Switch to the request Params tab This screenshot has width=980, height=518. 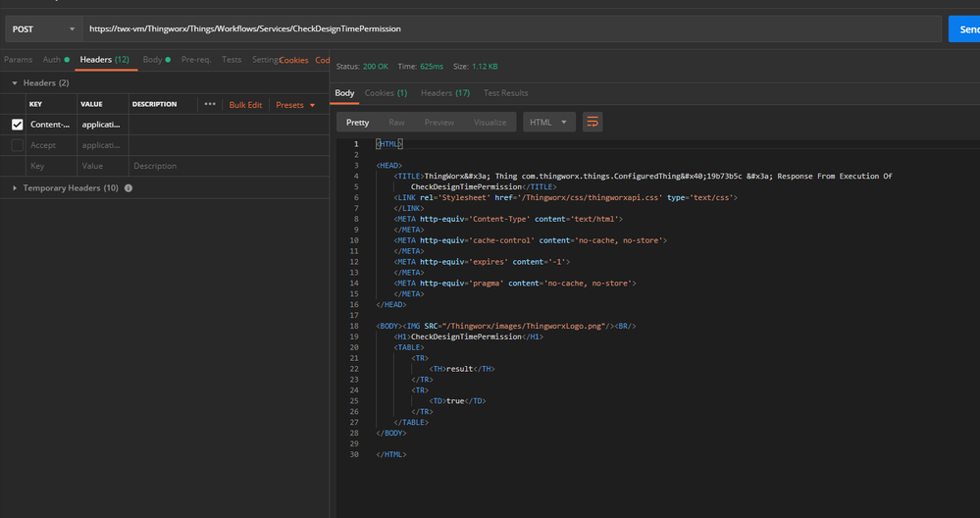tap(18, 60)
